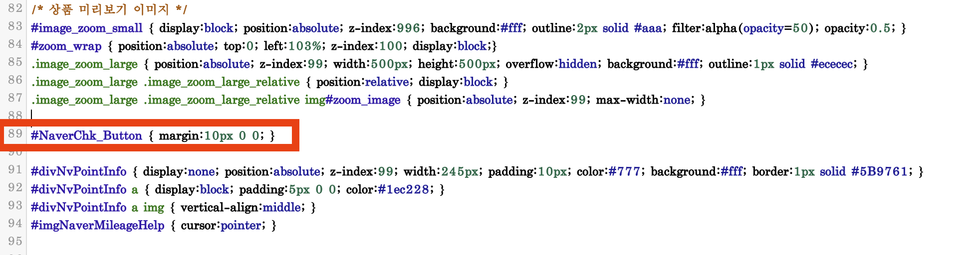The image size is (980, 255).
Task: Click the Korean comment on line 82
Action: [x=109, y=9]
